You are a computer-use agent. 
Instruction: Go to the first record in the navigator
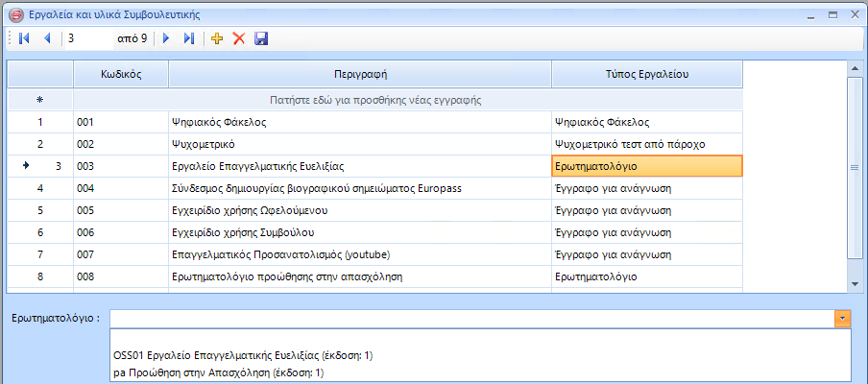coord(24,38)
